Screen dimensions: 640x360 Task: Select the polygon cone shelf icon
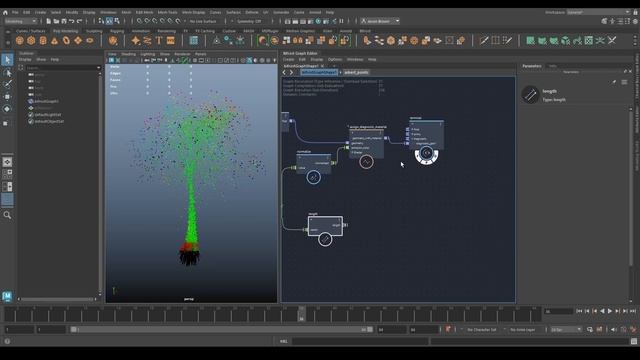pyautogui.click(x=55, y=40)
